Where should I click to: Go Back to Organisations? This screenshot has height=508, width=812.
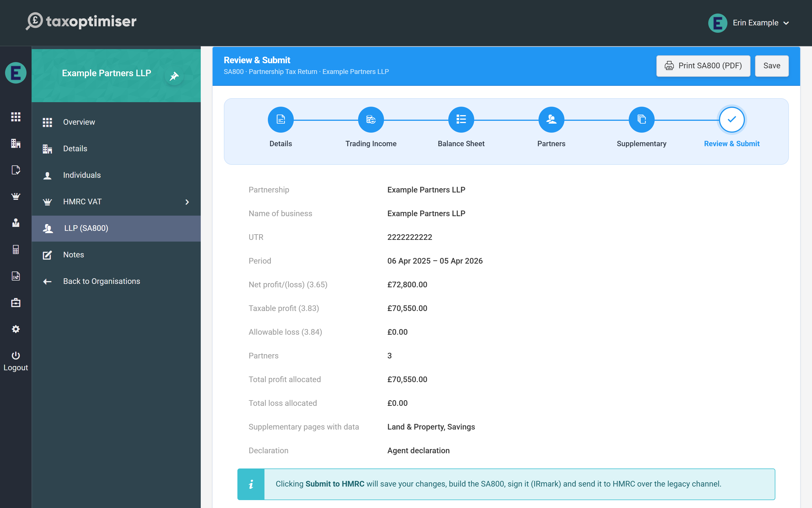116,281
